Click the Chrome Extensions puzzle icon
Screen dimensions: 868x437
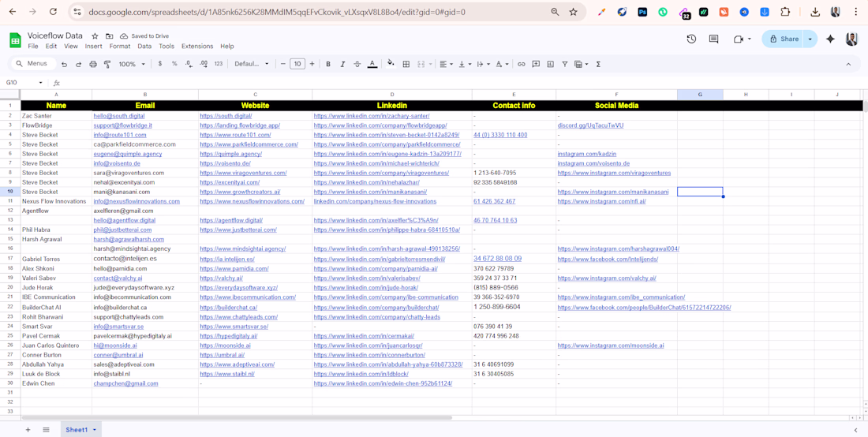785,12
